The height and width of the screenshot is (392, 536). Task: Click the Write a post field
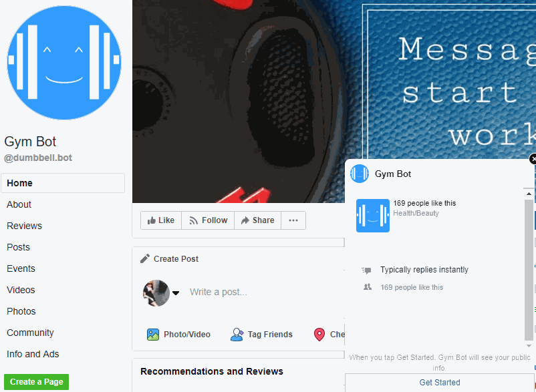tap(221, 292)
